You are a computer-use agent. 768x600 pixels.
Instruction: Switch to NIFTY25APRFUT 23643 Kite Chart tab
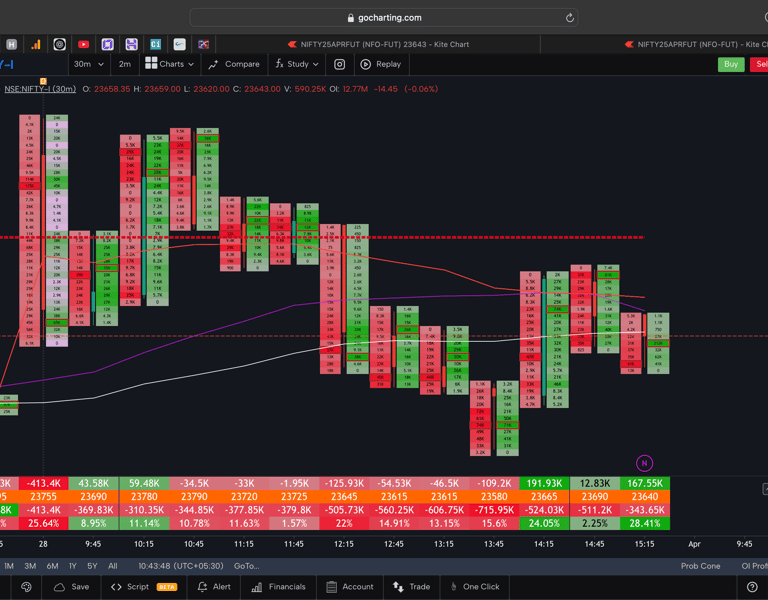378,45
